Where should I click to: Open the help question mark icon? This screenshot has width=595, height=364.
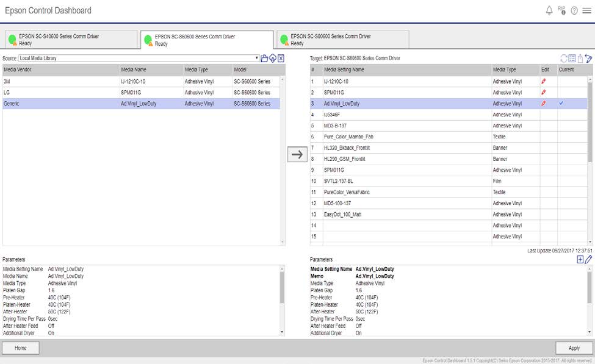(x=574, y=11)
